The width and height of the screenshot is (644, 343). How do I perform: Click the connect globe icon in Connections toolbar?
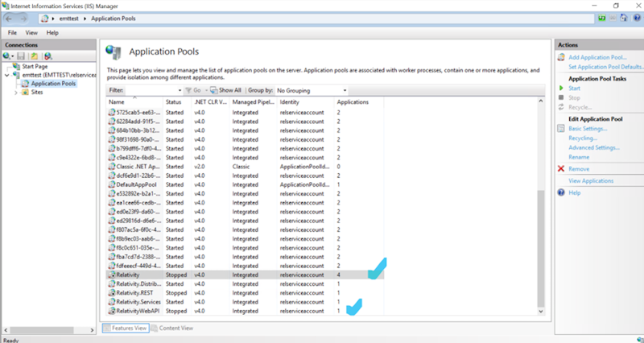(x=6, y=56)
